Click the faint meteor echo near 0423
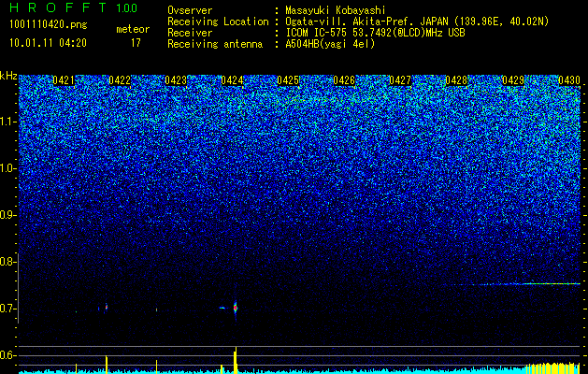This screenshot has width=588, height=374. 156,309
